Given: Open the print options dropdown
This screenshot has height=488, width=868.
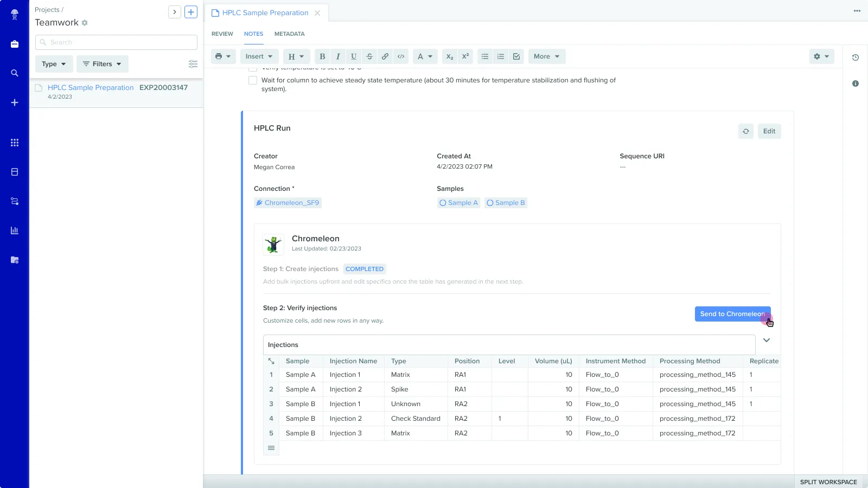Looking at the screenshot, I should coord(223,56).
